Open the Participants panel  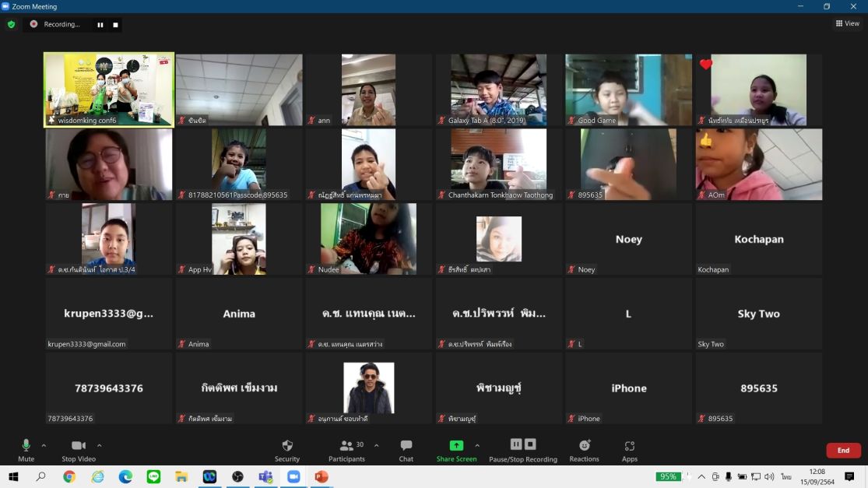tap(346, 451)
